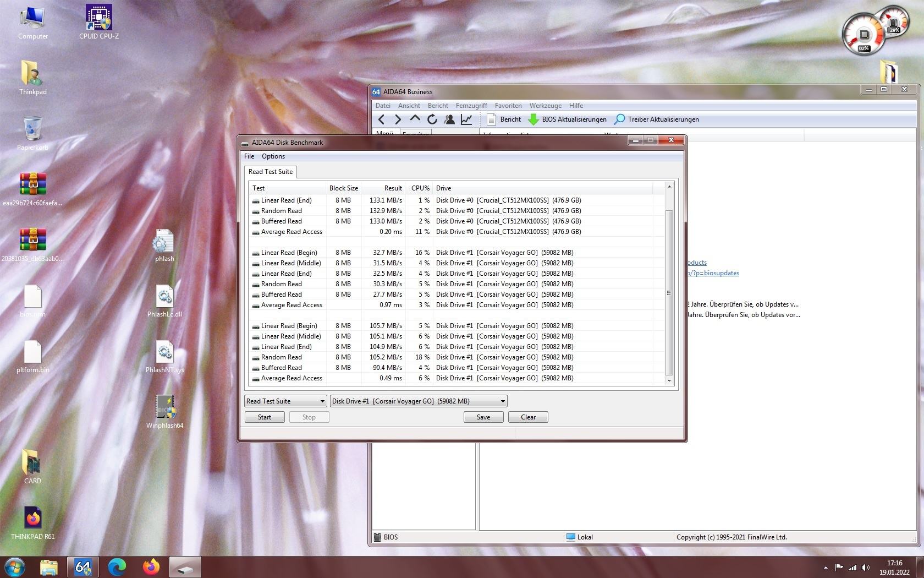The image size is (924, 578).
Task: Select the Papierkorb recycle bin
Action: [x=33, y=134]
